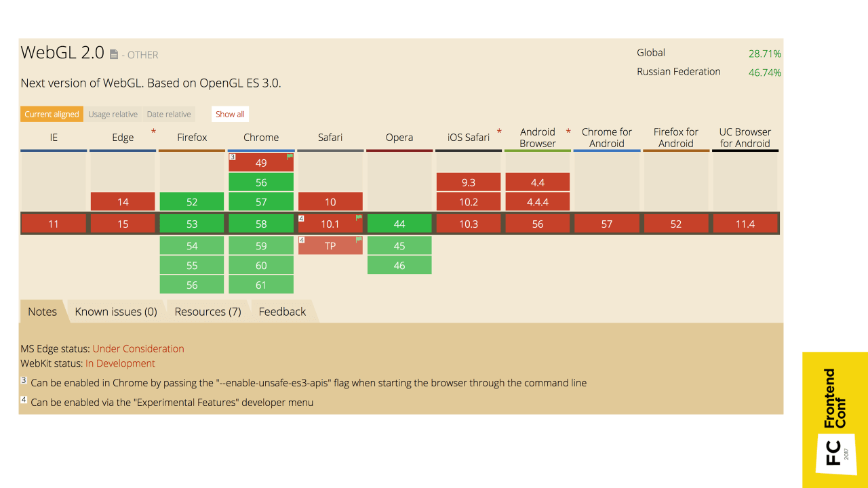Click the green flag on Safari TP

pyautogui.click(x=359, y=239)
